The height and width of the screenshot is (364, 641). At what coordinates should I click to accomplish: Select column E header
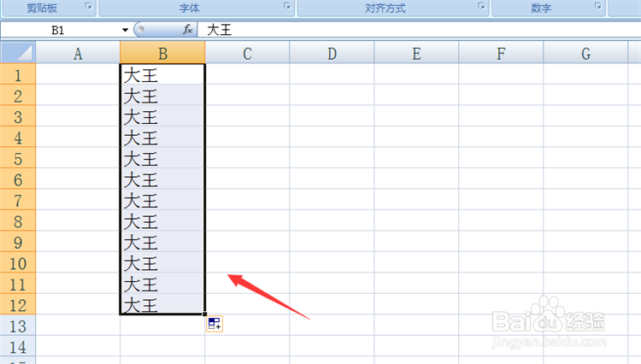pyautogui.click(x=416, y=53)
